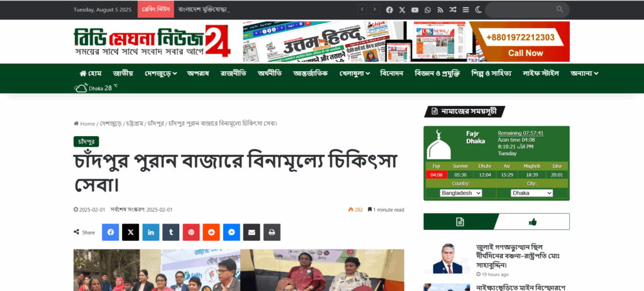Expand the খেলাধুলা menu
This screenshot has width=644, height=291.
pyautogui.click(x=355, y=73)
